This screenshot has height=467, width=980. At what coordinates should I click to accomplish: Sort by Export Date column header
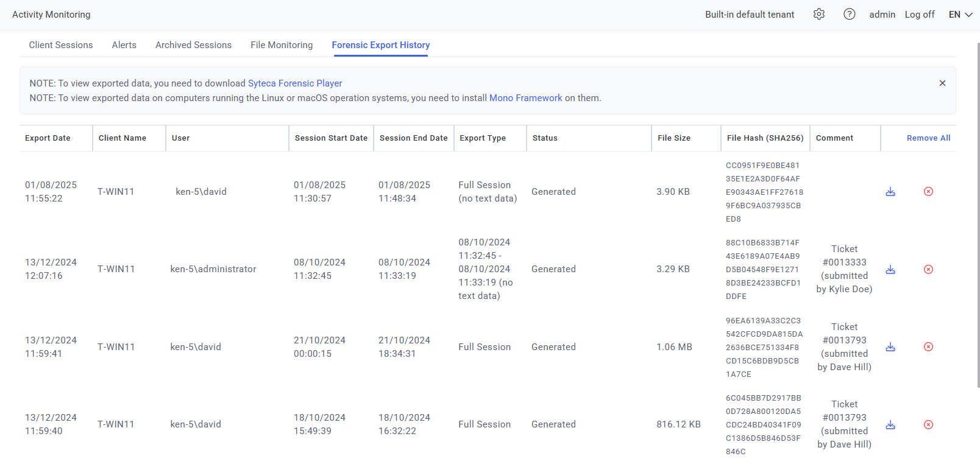48,138
